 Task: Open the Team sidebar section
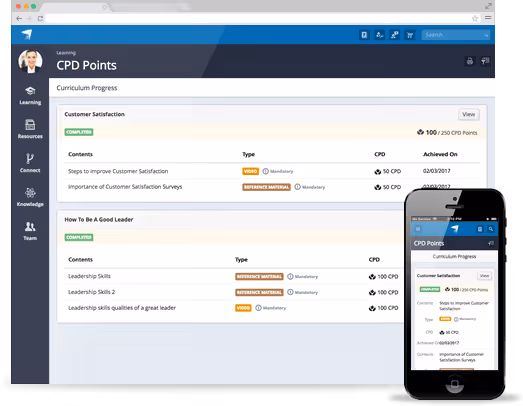30,231
